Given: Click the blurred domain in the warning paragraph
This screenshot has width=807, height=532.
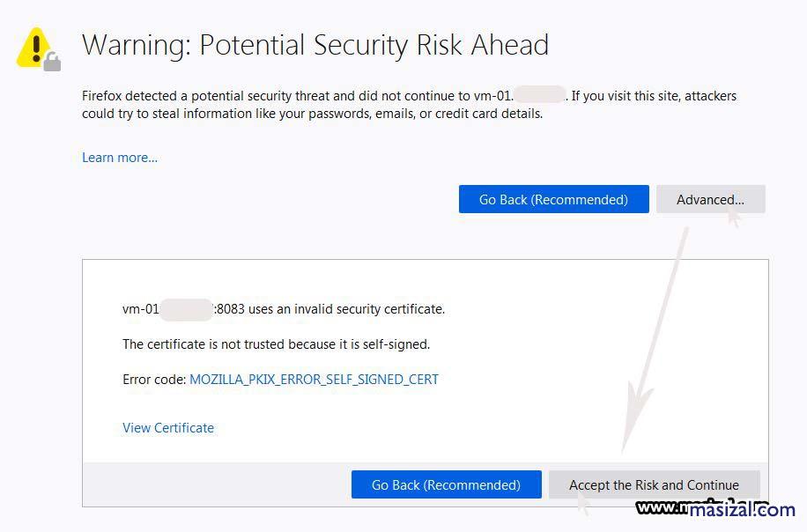Looking at the screenshot, I should pos(538,94).
